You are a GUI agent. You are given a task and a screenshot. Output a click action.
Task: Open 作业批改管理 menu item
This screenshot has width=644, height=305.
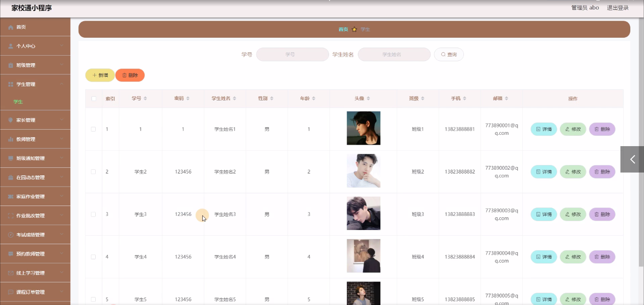point(35,216)
